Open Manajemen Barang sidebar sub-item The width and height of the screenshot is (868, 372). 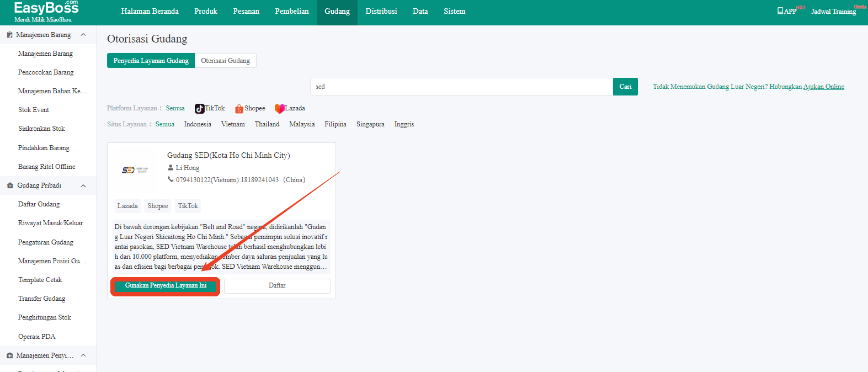[x=45, y=54]
